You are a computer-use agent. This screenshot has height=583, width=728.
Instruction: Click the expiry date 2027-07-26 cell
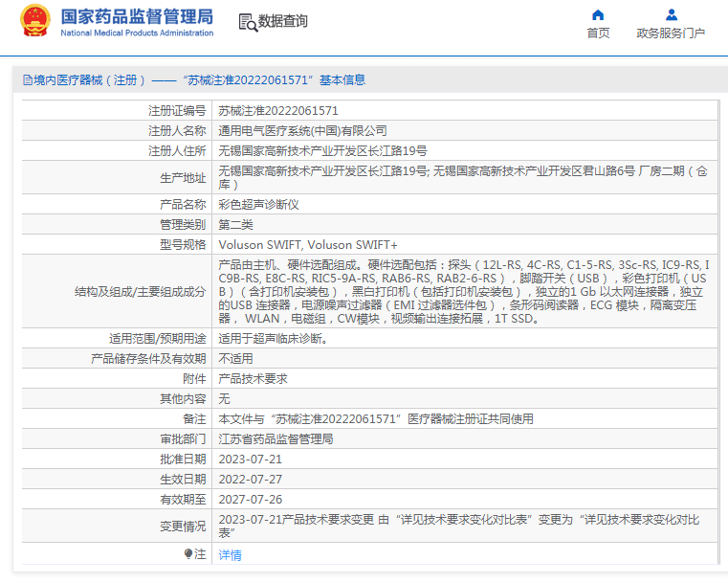tap(252, 499)
